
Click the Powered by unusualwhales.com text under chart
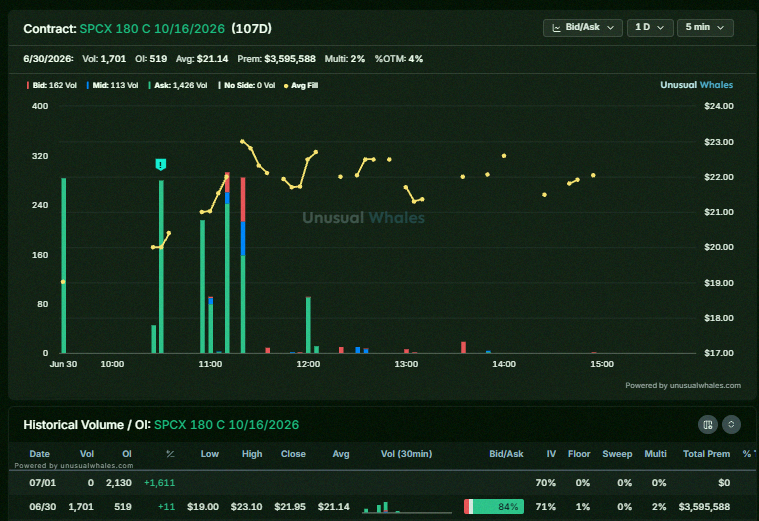pos(683,385)
